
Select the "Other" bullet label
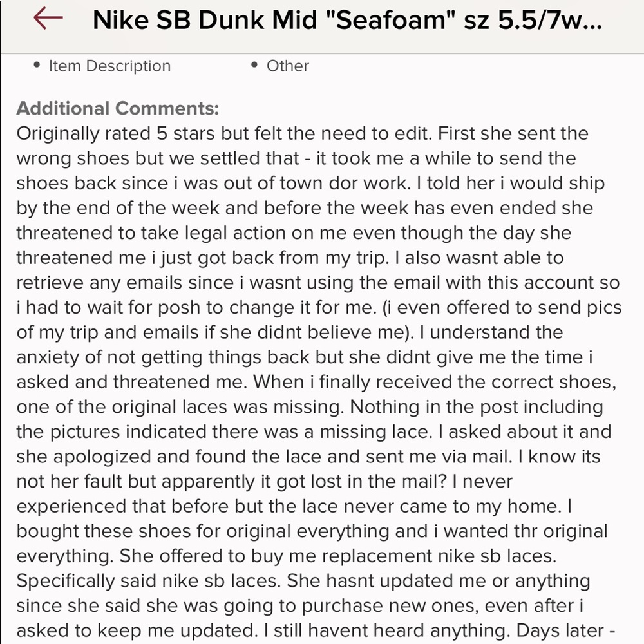(287, 66)
